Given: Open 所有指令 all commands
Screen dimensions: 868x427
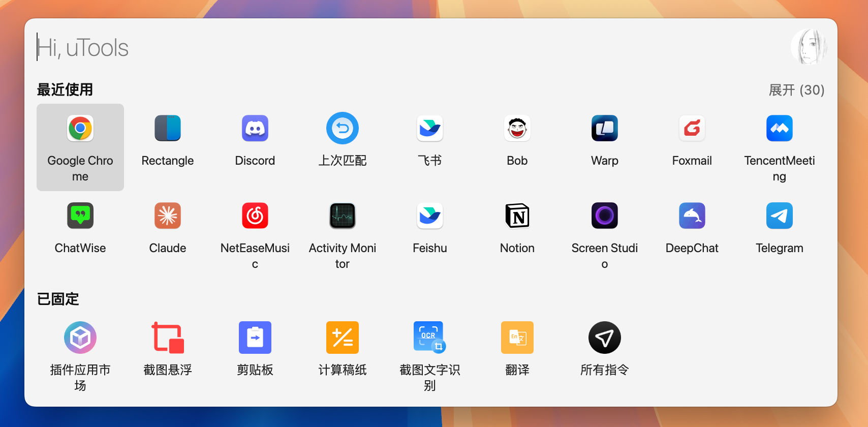Looking at the screenshot, I should (605, 338).
